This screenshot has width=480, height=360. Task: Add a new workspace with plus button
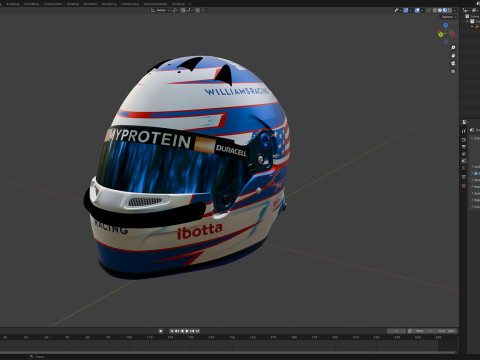190,4
